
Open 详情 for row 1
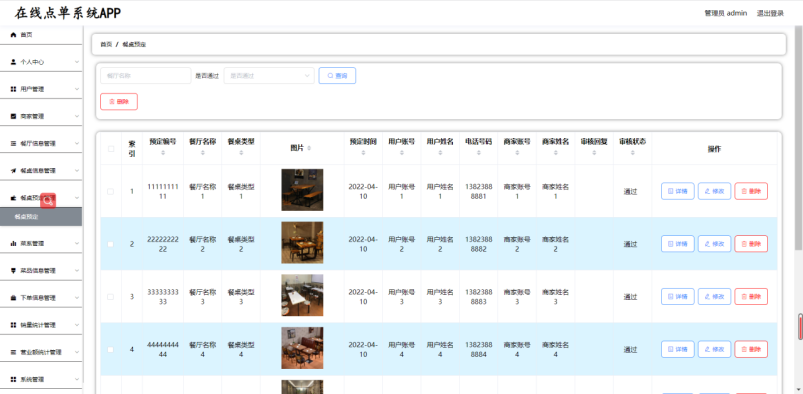(x=678, y=191)
